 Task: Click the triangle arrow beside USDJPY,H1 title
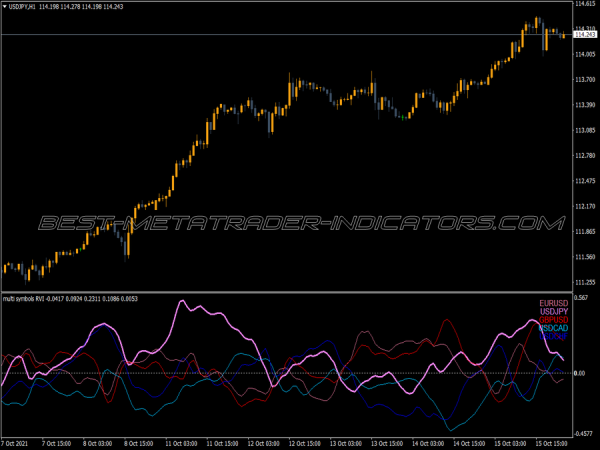tap(5, 8)
